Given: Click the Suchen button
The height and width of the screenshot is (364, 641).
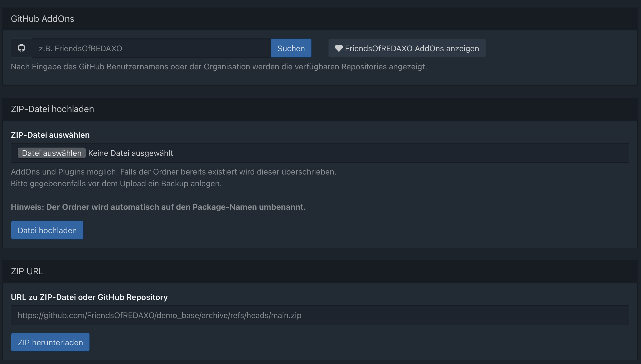Looking at the screenshot, I should (x=291, y=48).
